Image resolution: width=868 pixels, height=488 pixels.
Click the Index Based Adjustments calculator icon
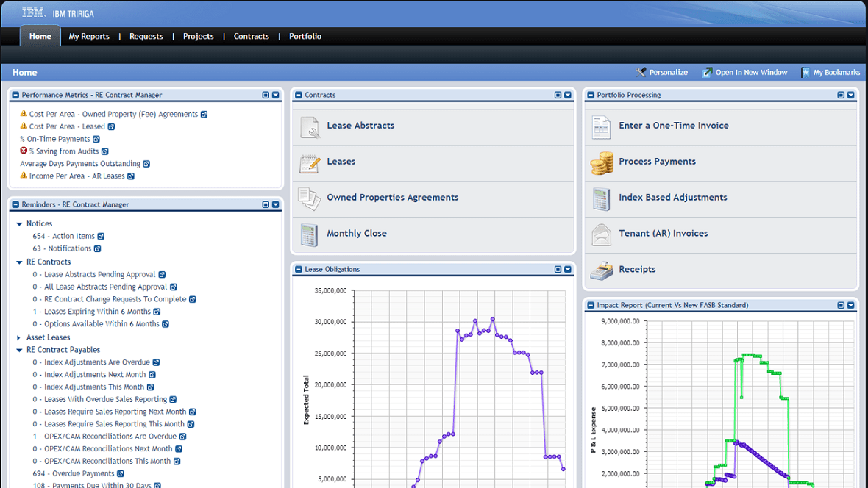pos(601,198)
